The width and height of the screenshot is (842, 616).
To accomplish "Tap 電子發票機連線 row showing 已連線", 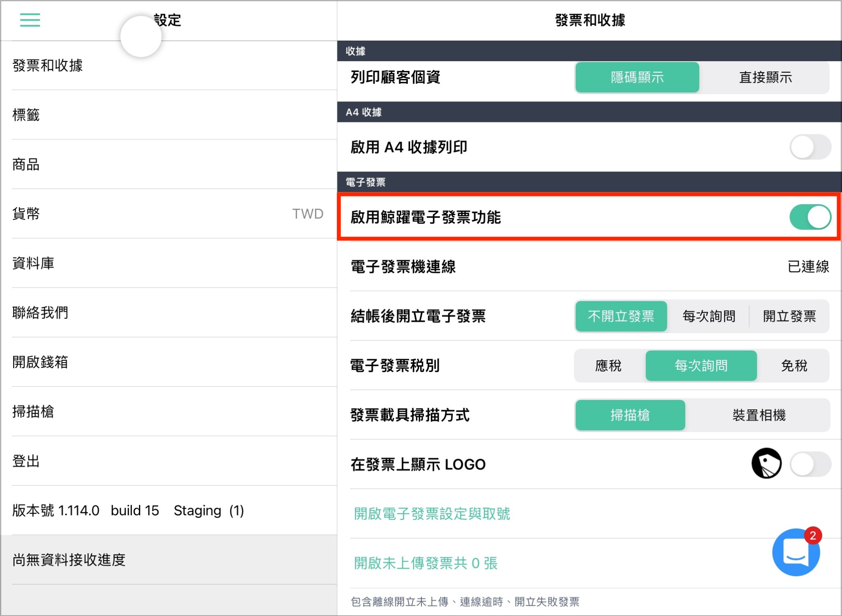I will pyautogui.click(x=590, y=267).
